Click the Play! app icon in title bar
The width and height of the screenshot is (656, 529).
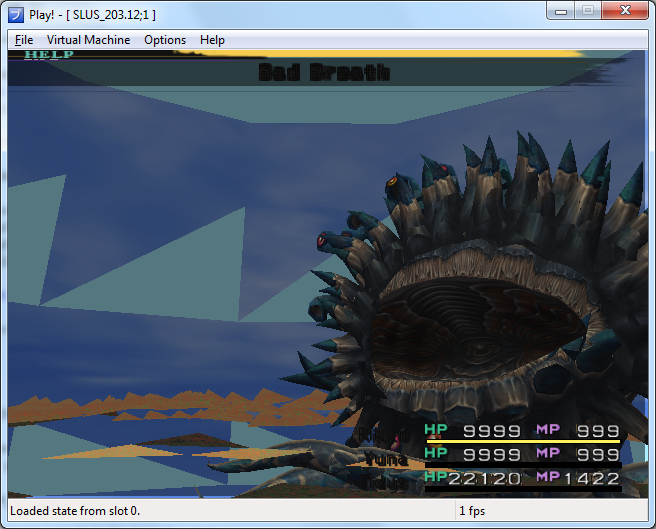coord(16,15)
